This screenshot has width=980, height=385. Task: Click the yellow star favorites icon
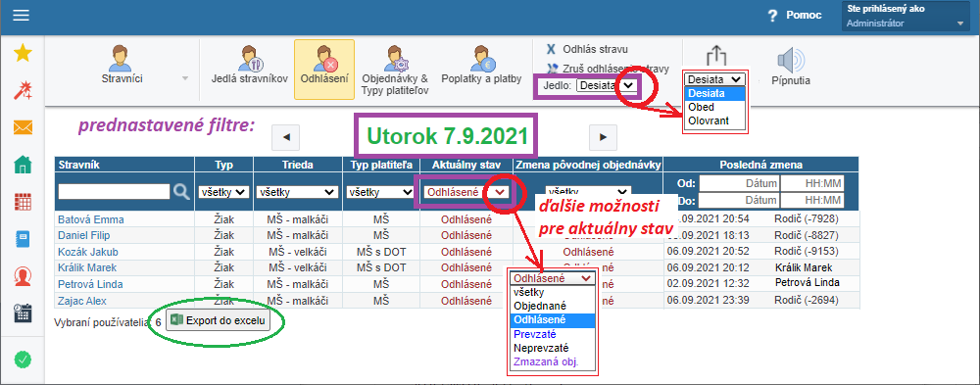[23, 54]
